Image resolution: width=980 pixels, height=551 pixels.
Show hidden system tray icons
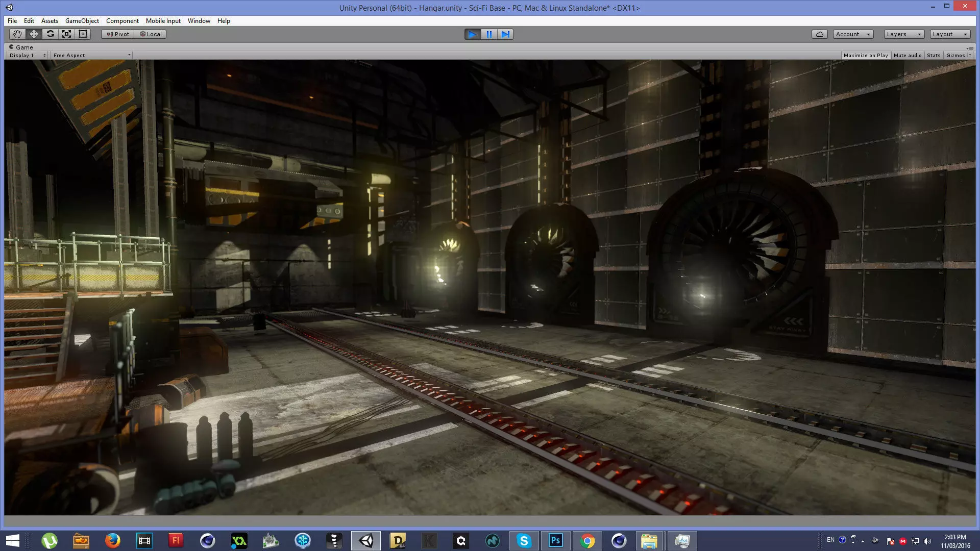[x=863, y=541]
